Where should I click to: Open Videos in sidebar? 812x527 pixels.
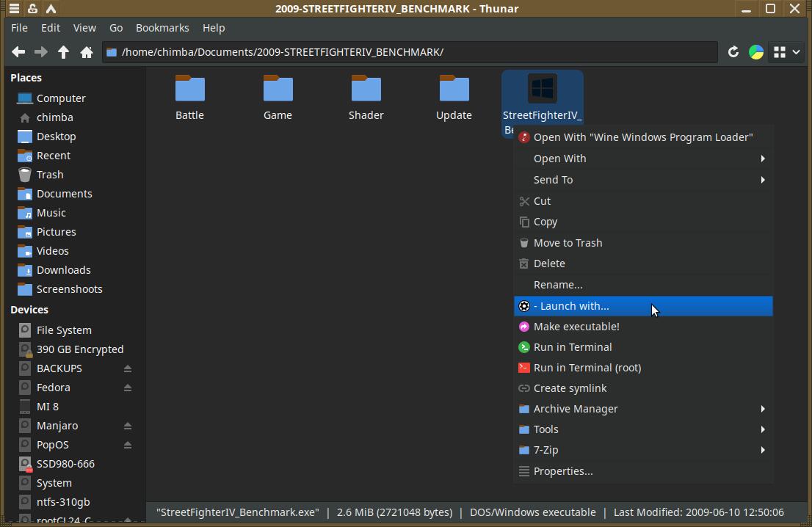73,252
